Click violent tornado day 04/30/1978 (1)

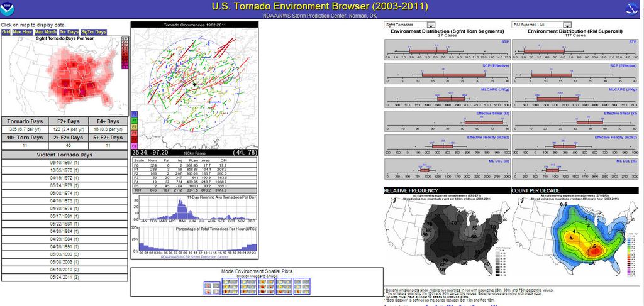pyautogui.click(x=65, y=209)
